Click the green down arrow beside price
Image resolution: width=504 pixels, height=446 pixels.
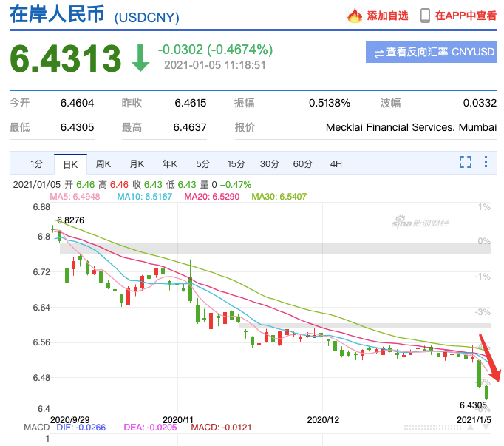coord(140,58)
